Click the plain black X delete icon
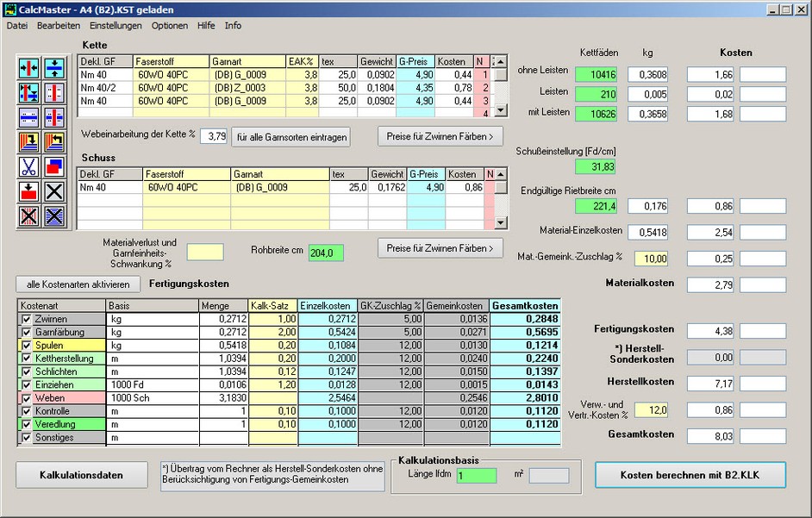The height and width of the screenshot is (518, 812). [x=54, y=191]
